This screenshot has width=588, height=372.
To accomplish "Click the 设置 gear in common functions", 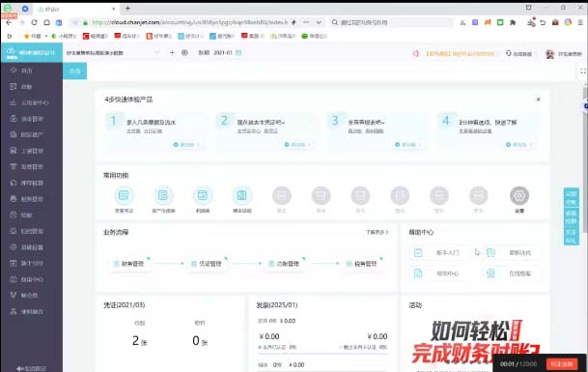I will [519, 195].
